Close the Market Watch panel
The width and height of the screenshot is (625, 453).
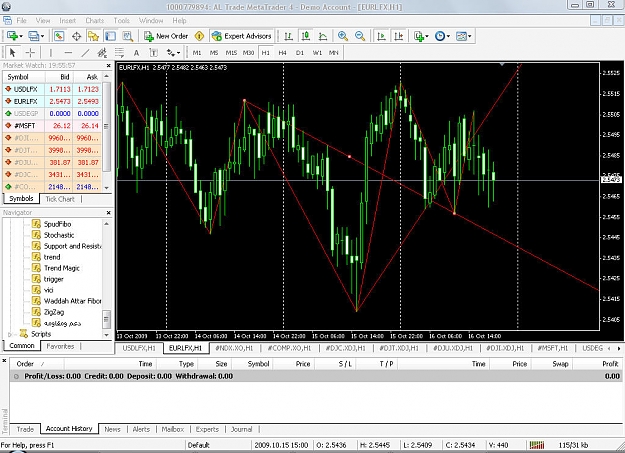pos(108,66)
